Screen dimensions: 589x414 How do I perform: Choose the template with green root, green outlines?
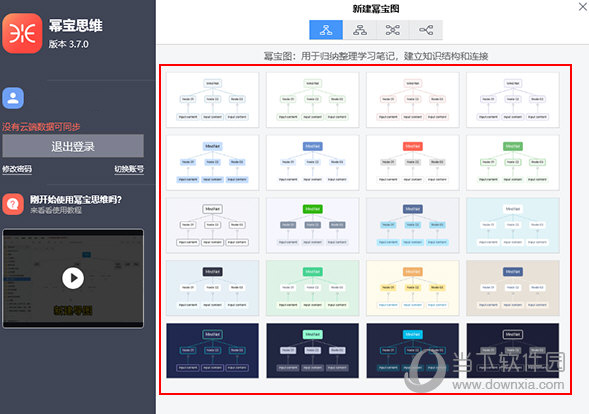[x=513, y=163]
